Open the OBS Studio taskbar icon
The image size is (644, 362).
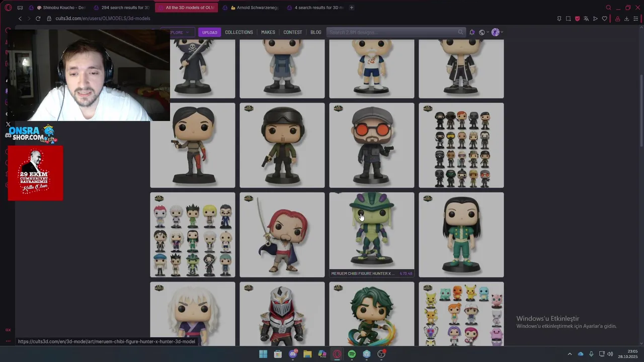[x=381, y=354]
